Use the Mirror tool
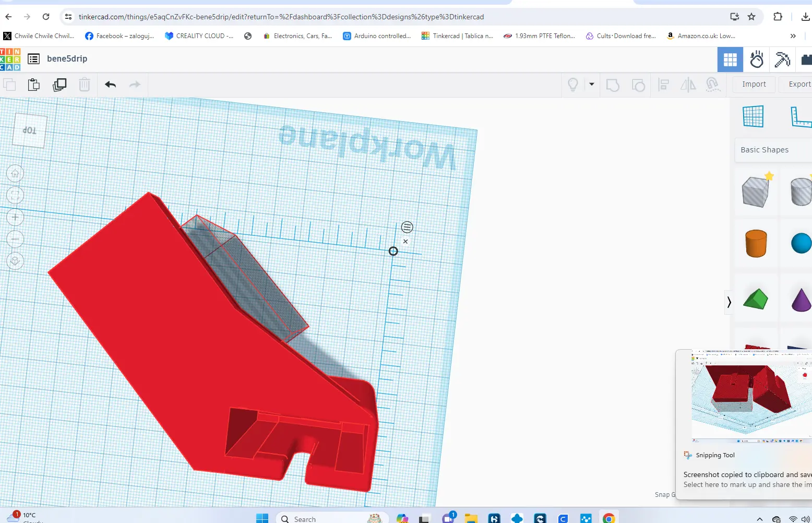This screenshot has height=523, width=812. (x=688, y=85)
